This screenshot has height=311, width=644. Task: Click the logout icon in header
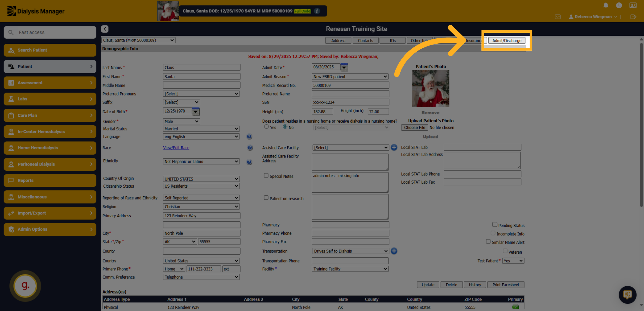coord(633,17)
